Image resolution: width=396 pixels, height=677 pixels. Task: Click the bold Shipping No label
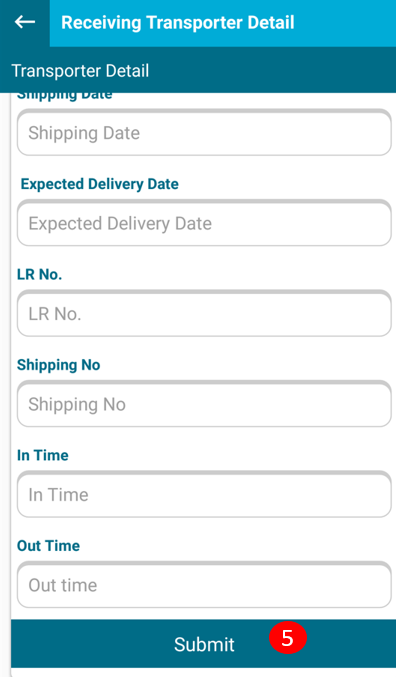click(58, 365)
